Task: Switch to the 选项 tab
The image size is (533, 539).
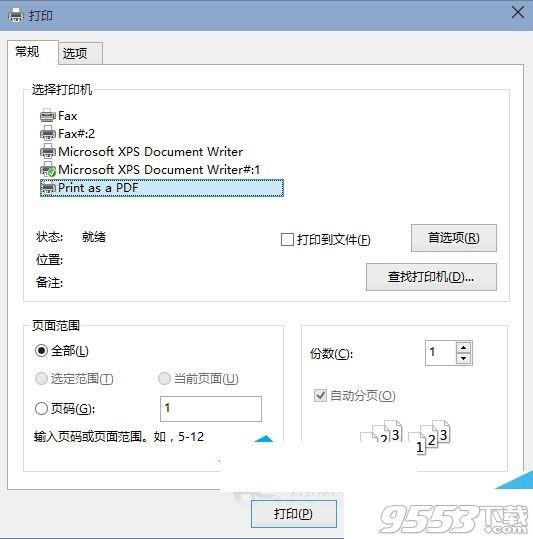Action: 80,53
